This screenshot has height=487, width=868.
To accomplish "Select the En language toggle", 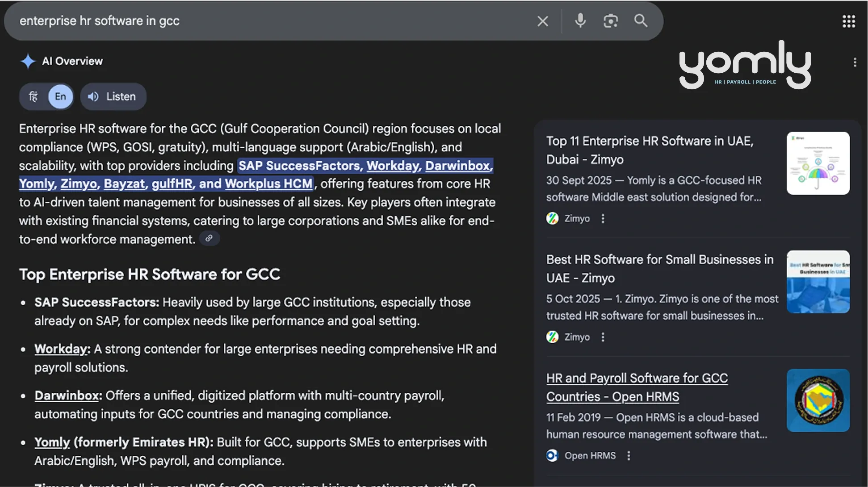I will (60, 96).
